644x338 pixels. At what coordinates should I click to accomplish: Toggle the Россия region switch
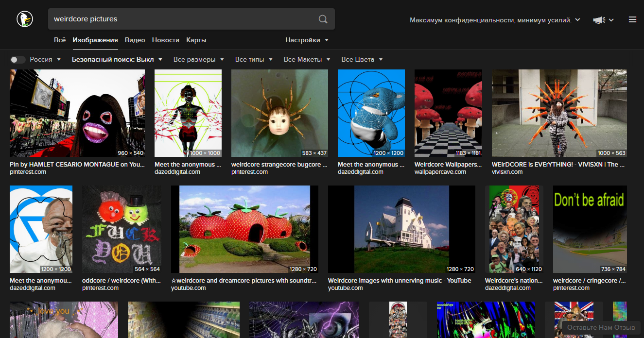(x=18, y=60)
